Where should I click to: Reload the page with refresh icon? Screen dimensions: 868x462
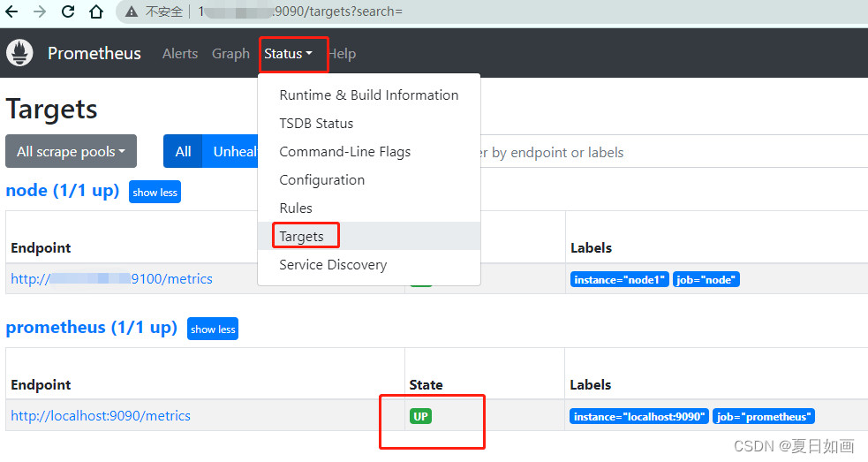pos(68,11)
